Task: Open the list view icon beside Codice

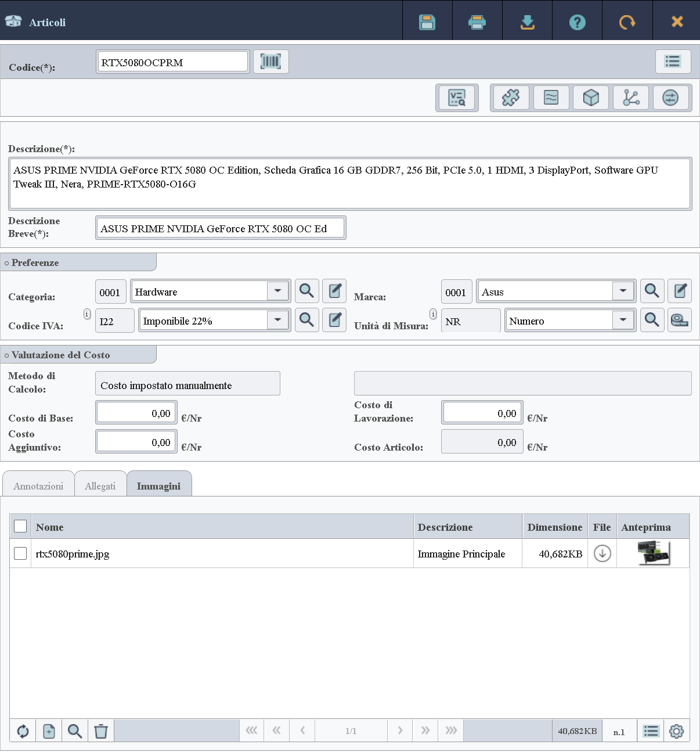Action: (673, 62)
